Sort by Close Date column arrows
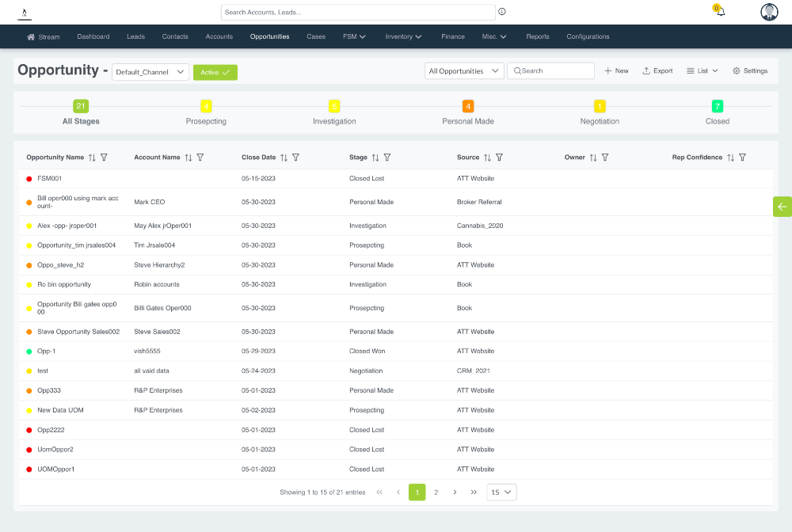 tap(284, 158)
